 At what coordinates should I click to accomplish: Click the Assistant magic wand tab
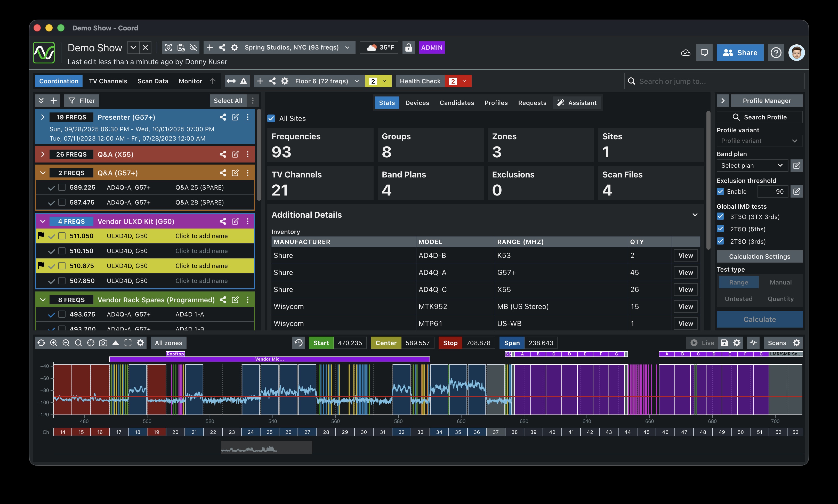[x=577, y=103]
